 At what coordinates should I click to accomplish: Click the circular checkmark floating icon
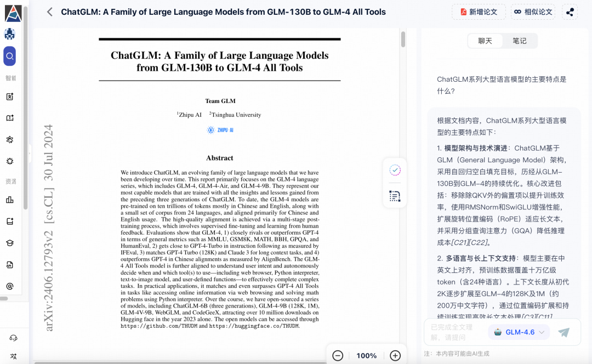[395, 170]
